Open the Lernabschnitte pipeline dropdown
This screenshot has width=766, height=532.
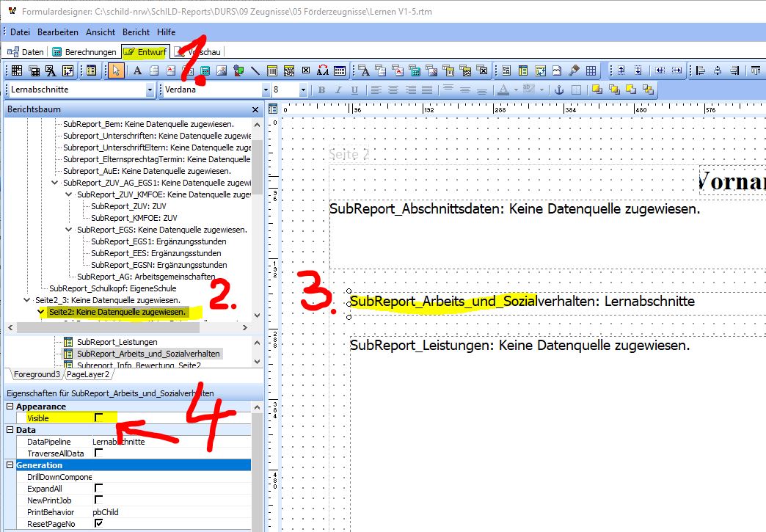coord(150,90)
